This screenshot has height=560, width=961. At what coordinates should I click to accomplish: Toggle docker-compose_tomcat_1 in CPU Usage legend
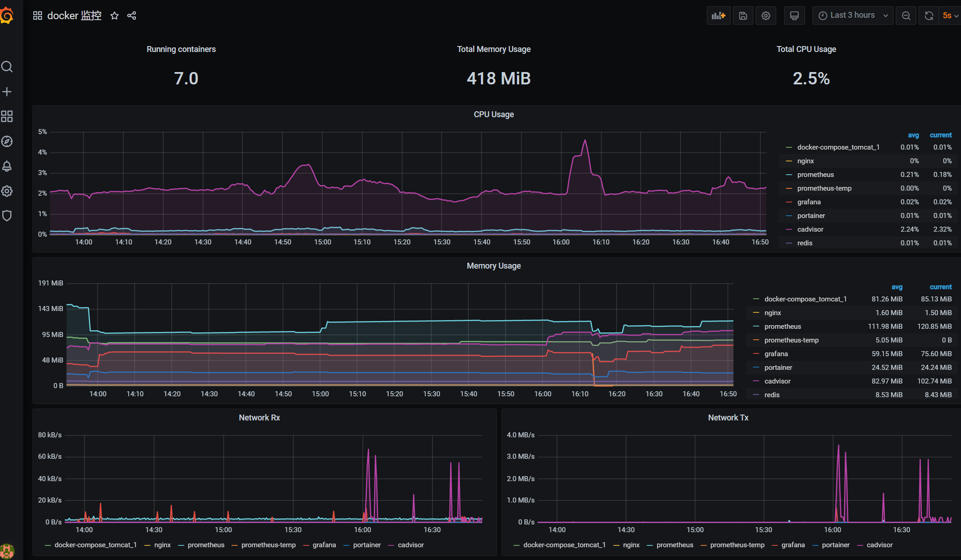(838, 147)
